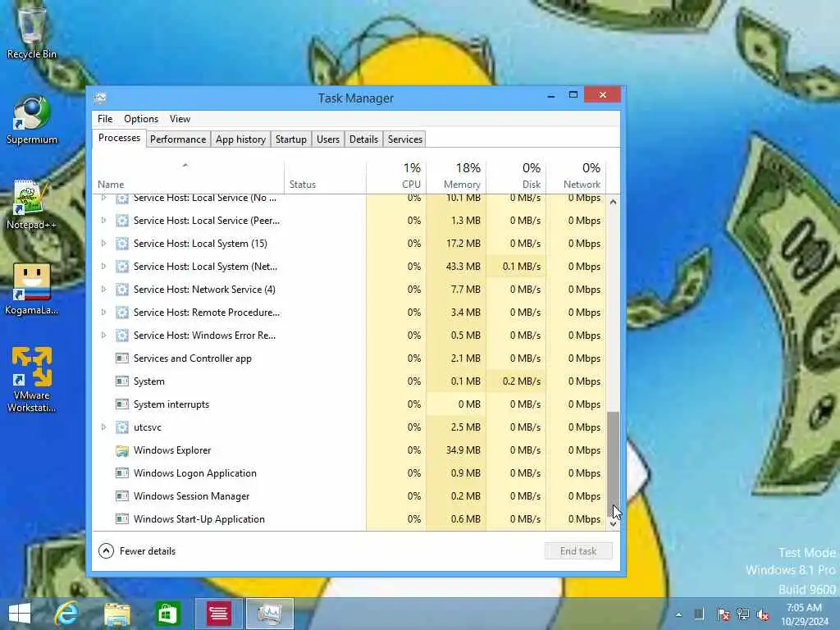Open File Explorer from the taskbar
840x630 pixels.
click(x=116, y=614)
